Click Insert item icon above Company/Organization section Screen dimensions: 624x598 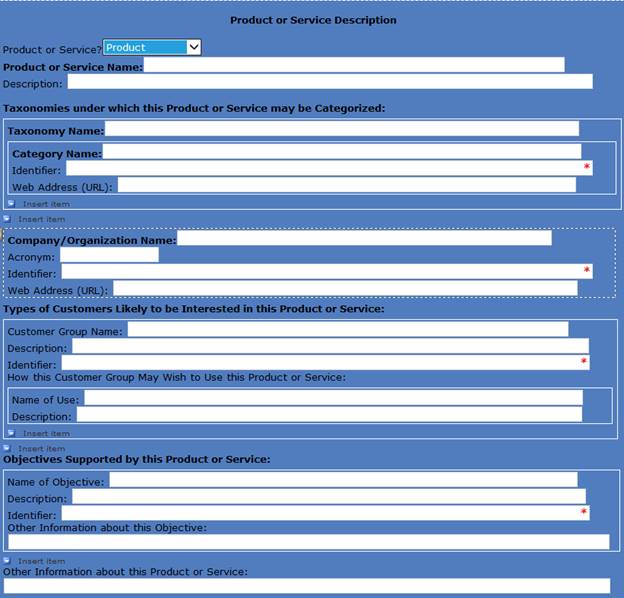coord(7,218)
